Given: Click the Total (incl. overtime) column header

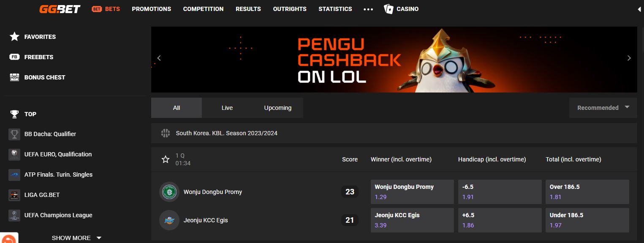Looking at the screenshot, I should click(573, 159).
